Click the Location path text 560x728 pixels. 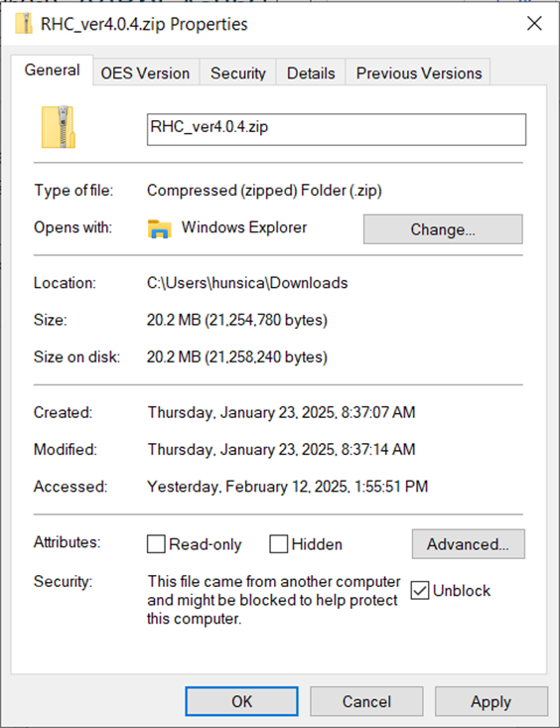tap(247, 283)
